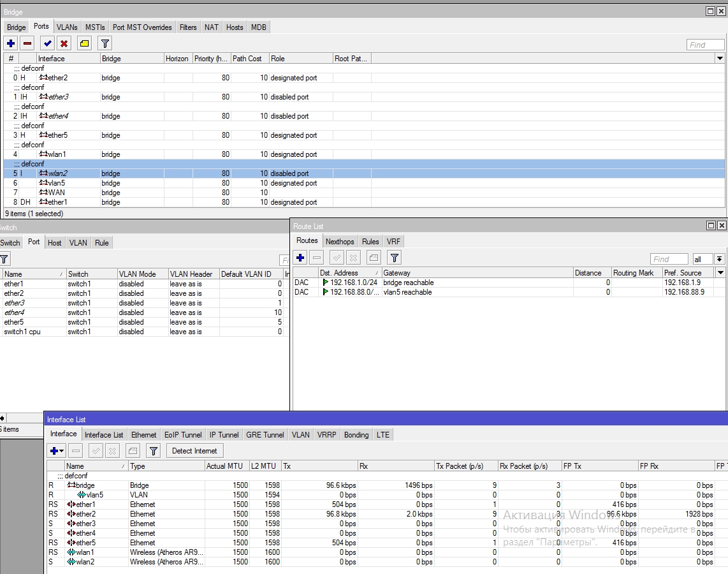Open VRRP tab in Interface List
Image resolution: width=728 pixels, height=574 pixels.
coord(327,435)
